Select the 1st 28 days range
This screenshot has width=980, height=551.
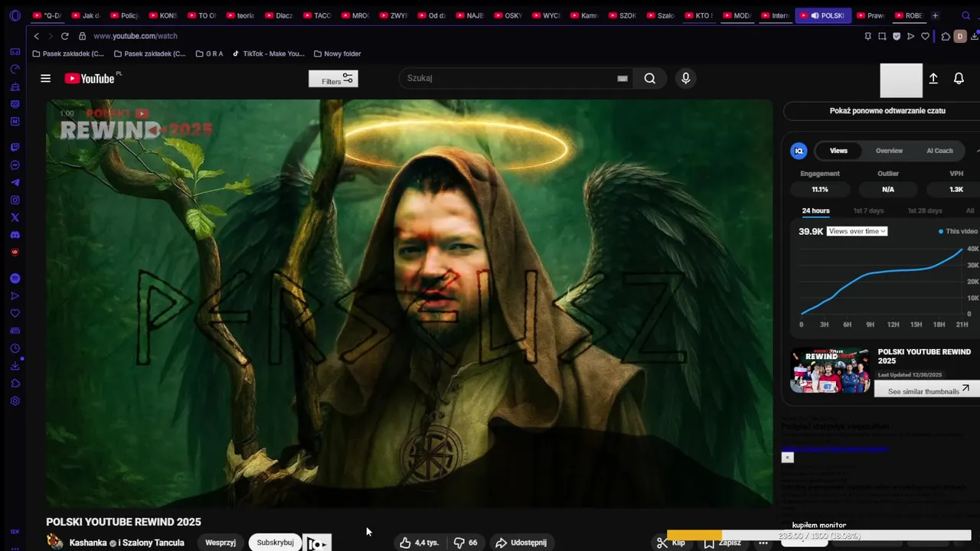[925, 210]
